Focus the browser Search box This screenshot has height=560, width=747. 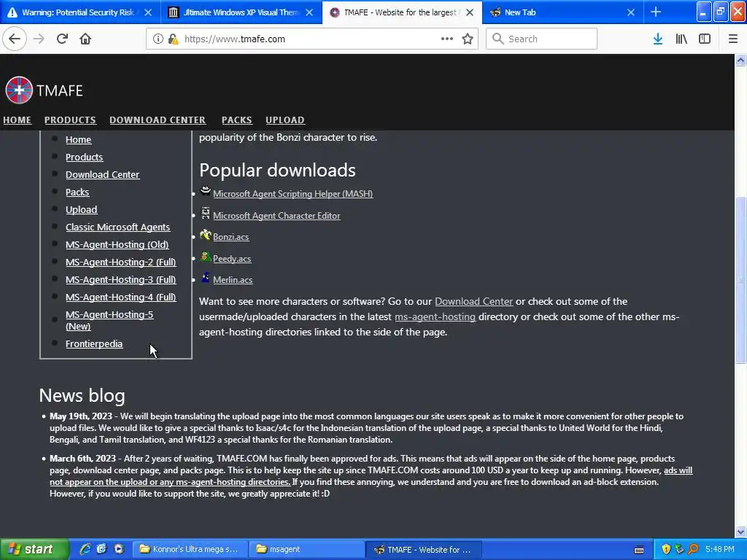542,39
